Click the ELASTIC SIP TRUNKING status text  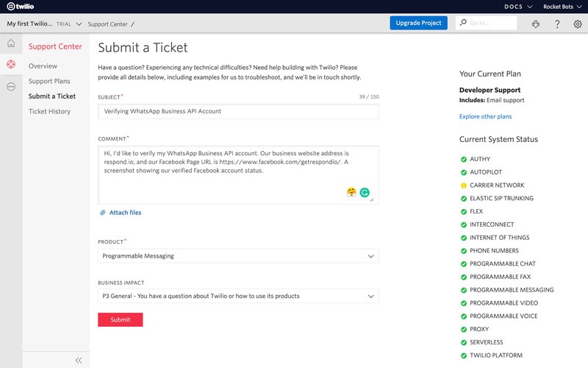[501, 198]
